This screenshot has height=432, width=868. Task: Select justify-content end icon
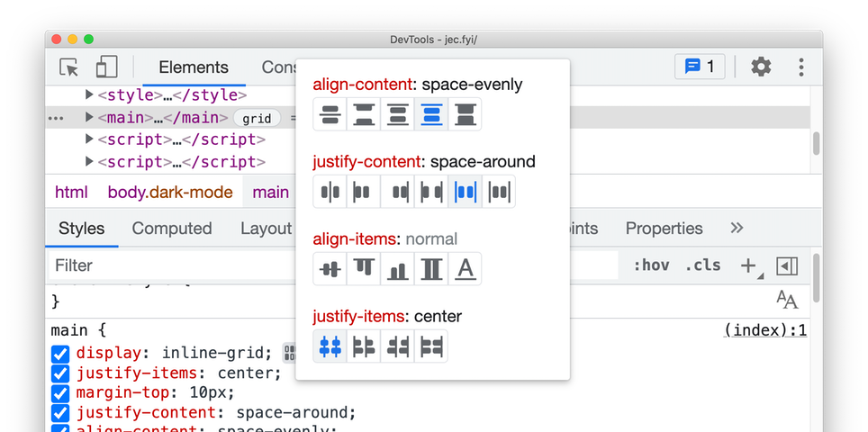(397, 192)
